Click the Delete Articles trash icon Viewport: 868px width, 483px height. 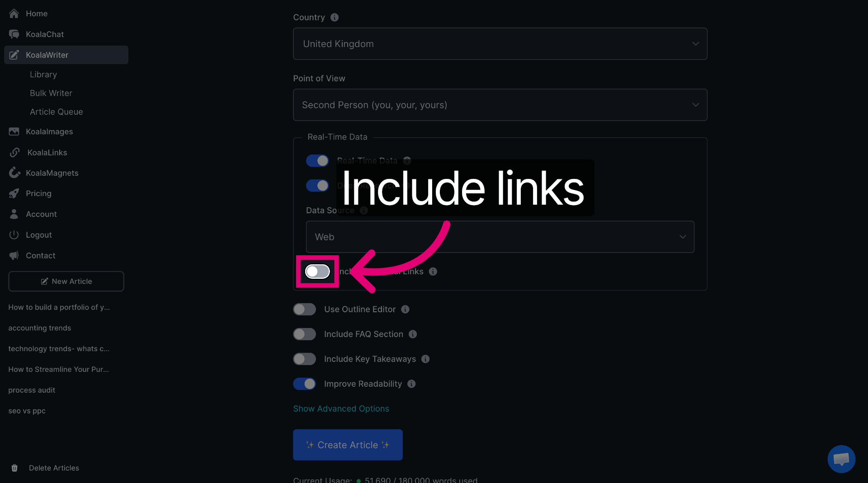[14, 468]
